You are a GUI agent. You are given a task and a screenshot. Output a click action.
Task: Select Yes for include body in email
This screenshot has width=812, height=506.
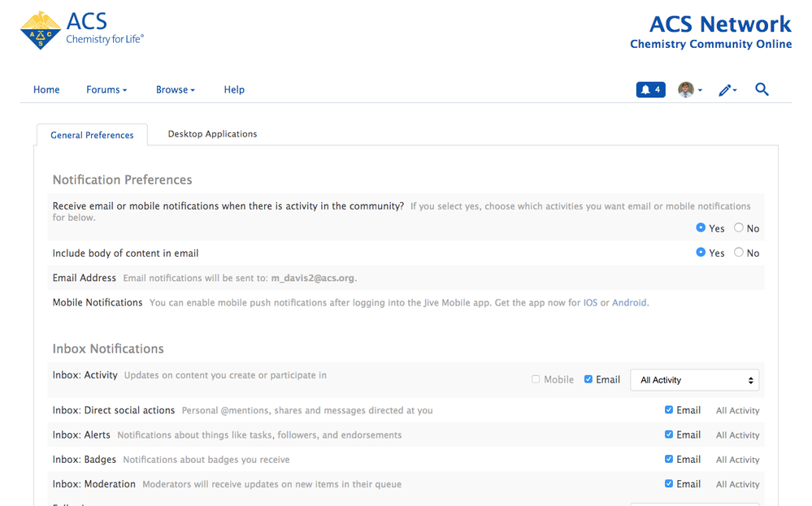click(x=701, y=253)
